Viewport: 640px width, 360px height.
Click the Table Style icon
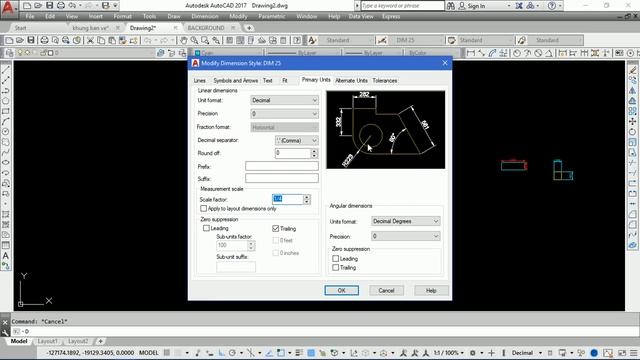[451, 40]
